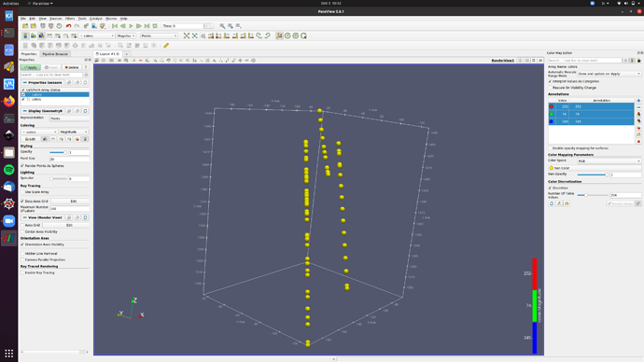Enable Camera Parallel Projection checkbox

[22, 259]
